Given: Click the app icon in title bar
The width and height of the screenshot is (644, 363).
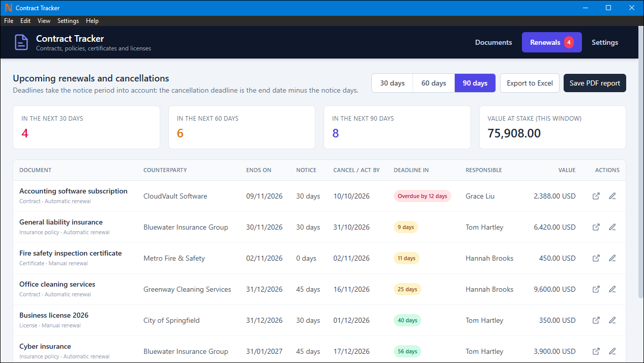Looking at the screenshot, I should click(8, 8).
